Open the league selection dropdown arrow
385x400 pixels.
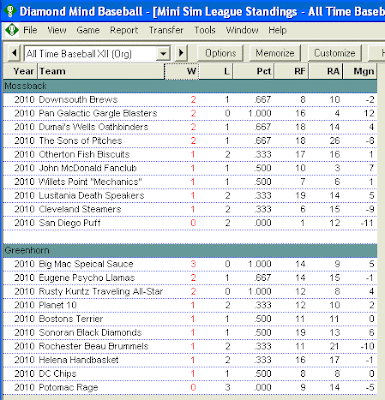click(x=163, y=53)
